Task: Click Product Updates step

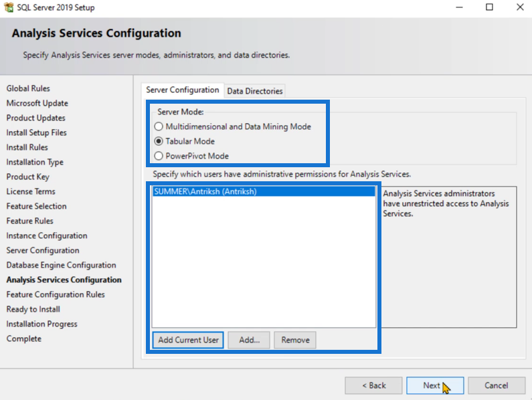Action: click(x=36, y=118)
